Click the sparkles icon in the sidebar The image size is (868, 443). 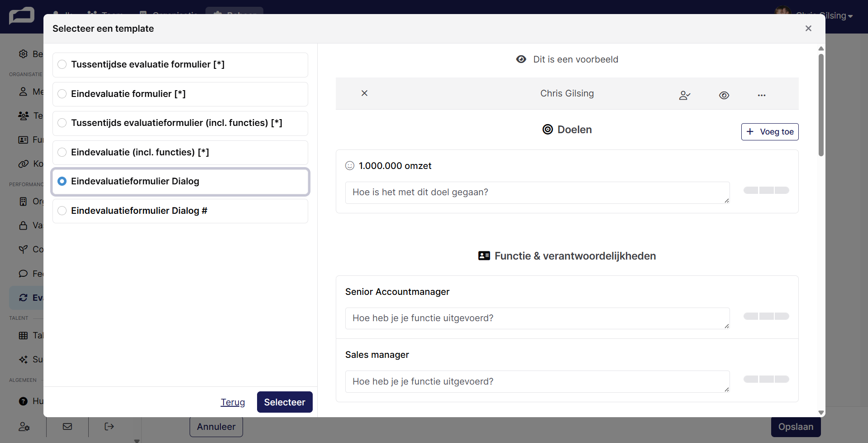click(x=23, y=359)
